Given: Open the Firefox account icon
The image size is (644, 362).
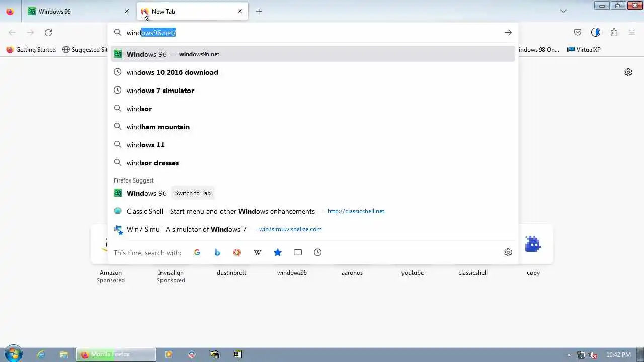Looking at the screenshot, I should coord(596,33).
